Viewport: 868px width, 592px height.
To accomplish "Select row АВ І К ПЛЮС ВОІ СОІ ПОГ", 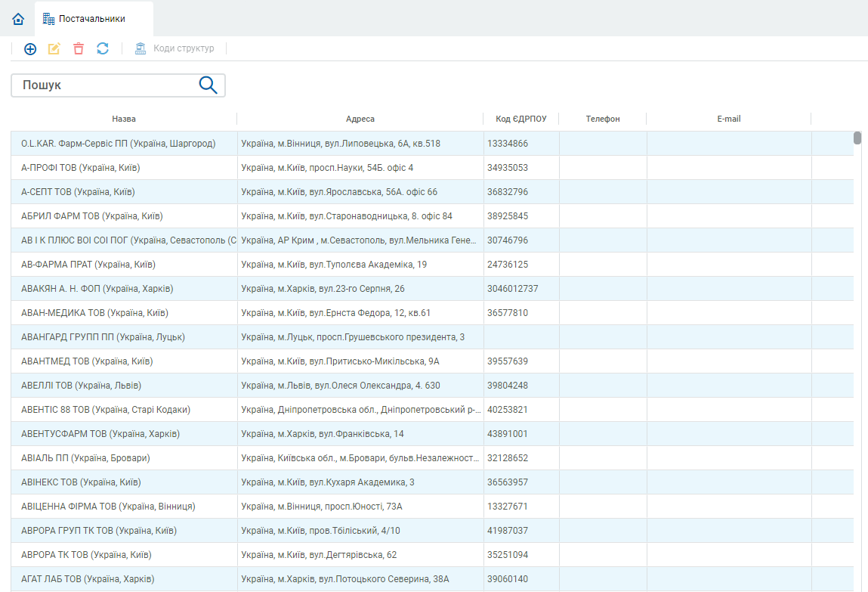I will click(x=432, y=240).
